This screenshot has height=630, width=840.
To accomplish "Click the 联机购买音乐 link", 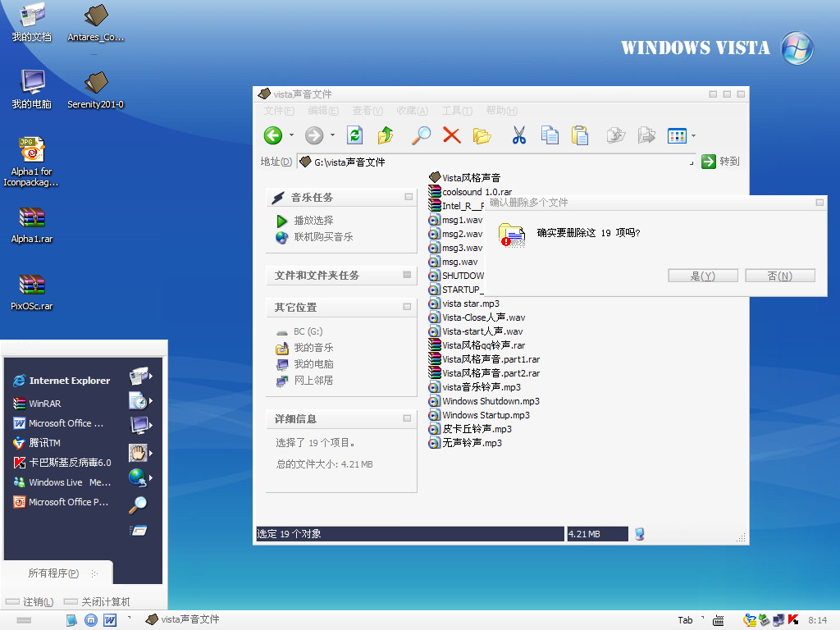I will 323,237.
